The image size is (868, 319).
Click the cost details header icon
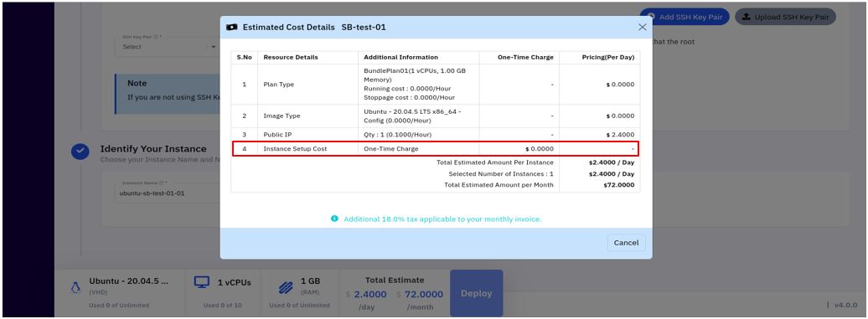(232, 27)
